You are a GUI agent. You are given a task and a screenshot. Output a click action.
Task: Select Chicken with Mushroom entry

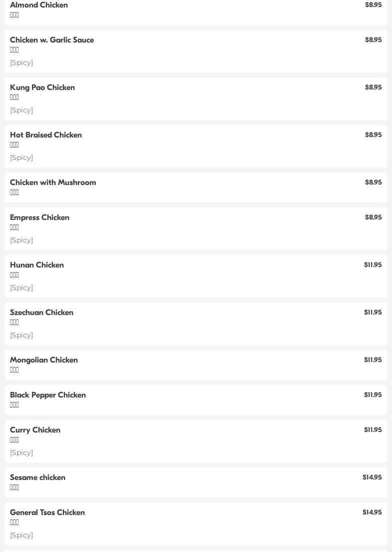[x=53, y=182]
